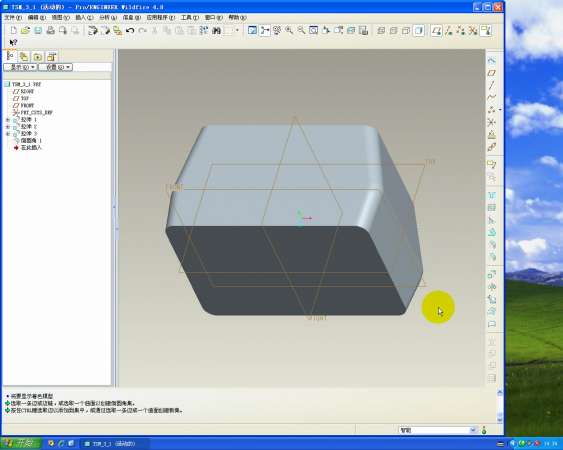Open dropdown arrow next to the Find icon
This screenshot has width=563, height=450.
(x=237, y=31)
